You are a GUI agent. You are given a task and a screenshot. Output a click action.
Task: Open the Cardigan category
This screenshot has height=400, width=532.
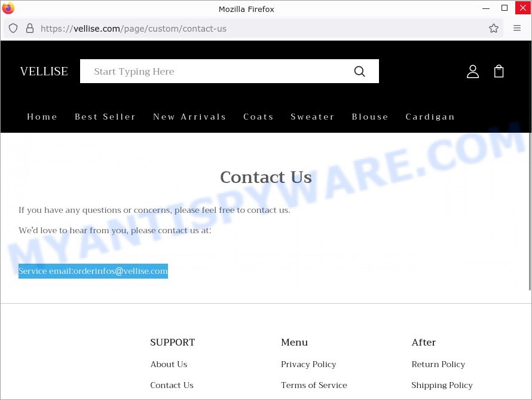pyautogui.click(x=430, y=117)
